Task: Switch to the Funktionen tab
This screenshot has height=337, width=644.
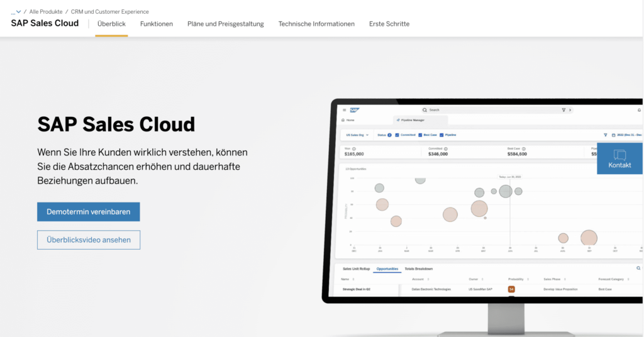Action: (157, 24)
